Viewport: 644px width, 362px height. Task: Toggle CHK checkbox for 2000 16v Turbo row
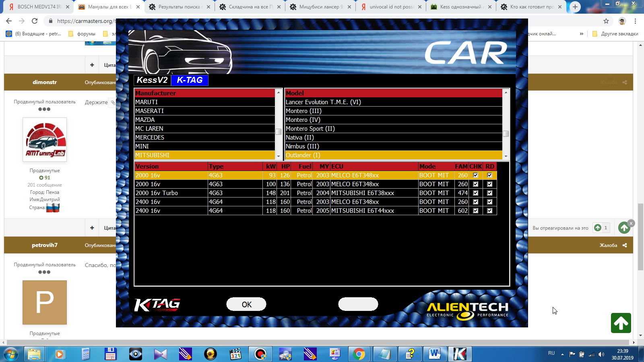pos(475,193)
